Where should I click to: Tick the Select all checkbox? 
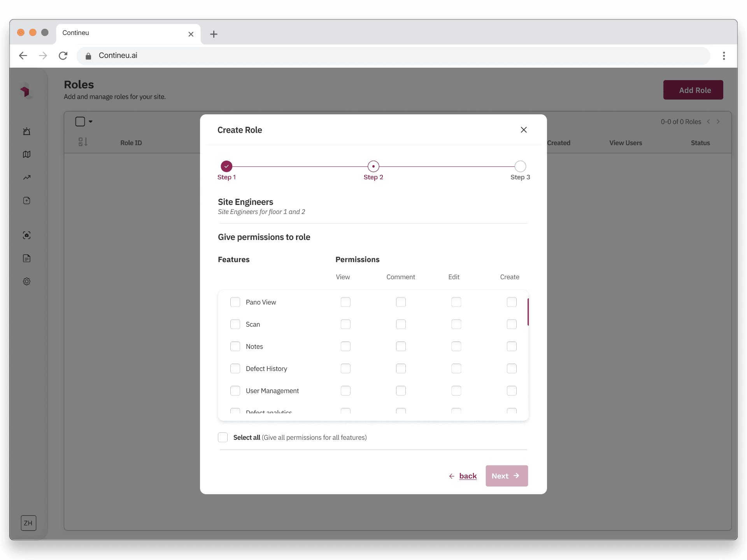pyautogui.click(x=223, y=437)
